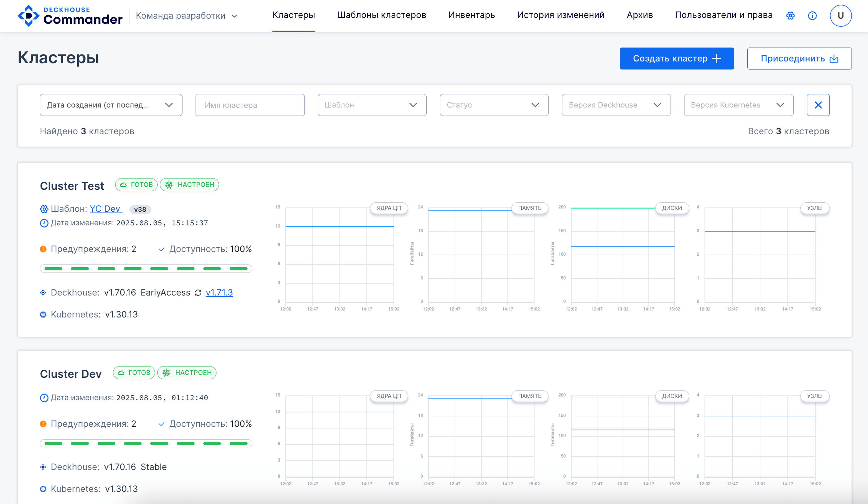
Task: Click the ЯДРА ЦП chart of Cluster Test
Action: click(x=340, y=256)
